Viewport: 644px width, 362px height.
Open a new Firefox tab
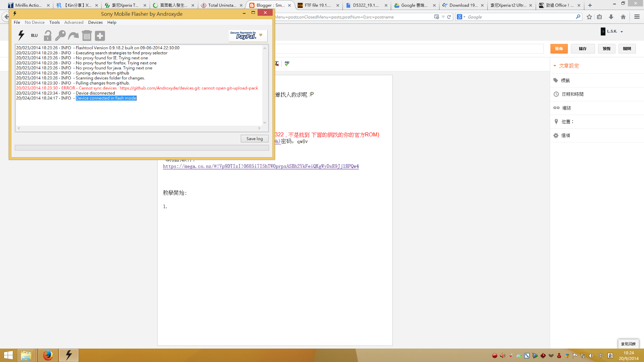tap(590, 5)
